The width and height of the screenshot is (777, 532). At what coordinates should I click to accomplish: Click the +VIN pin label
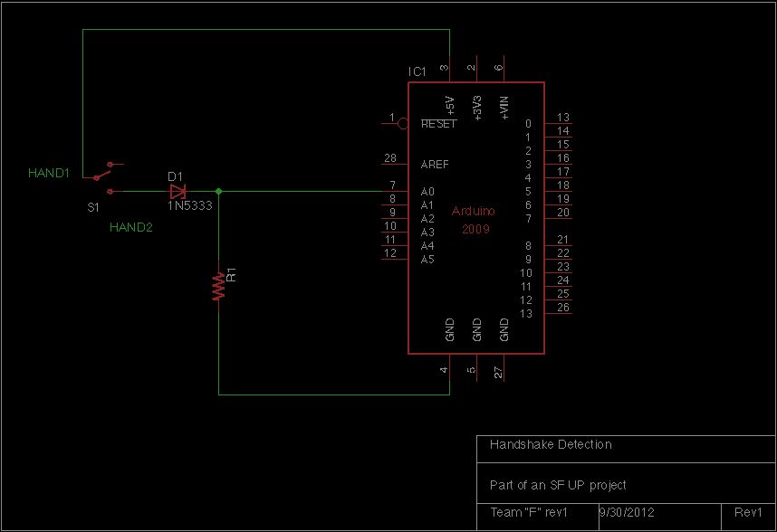(x=504, y=108)
